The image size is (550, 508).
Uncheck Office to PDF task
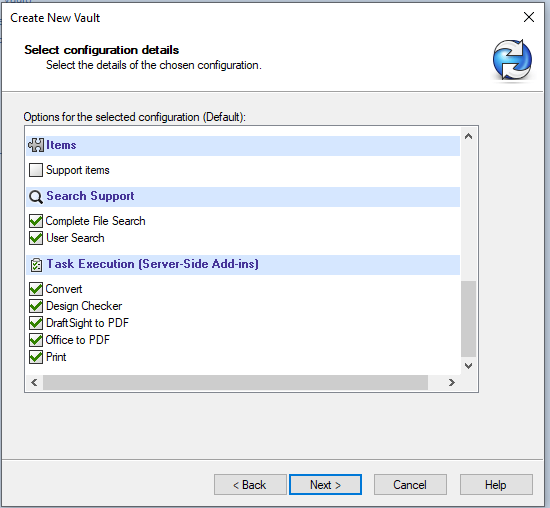[x=36, y=340]
